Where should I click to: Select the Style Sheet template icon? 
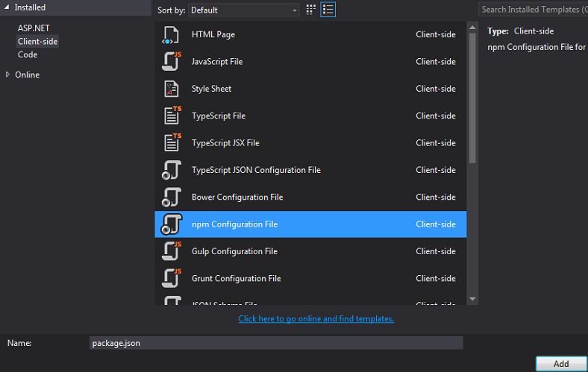172,89
